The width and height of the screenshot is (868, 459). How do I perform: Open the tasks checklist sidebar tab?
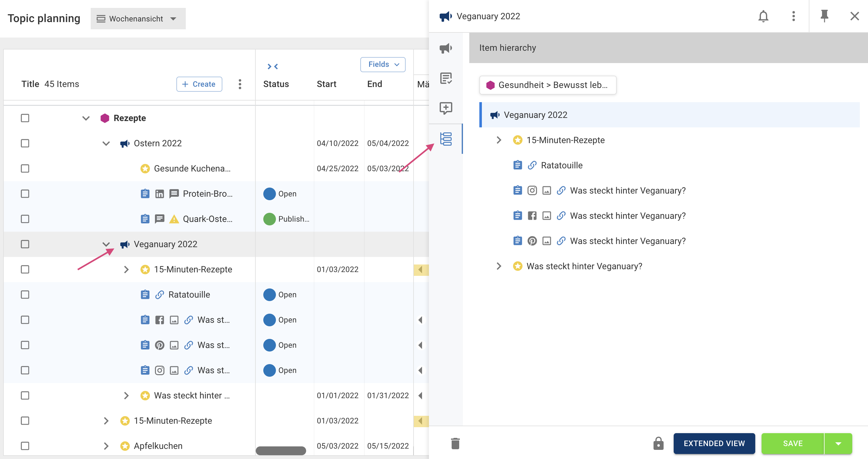[x=446, y=78]
